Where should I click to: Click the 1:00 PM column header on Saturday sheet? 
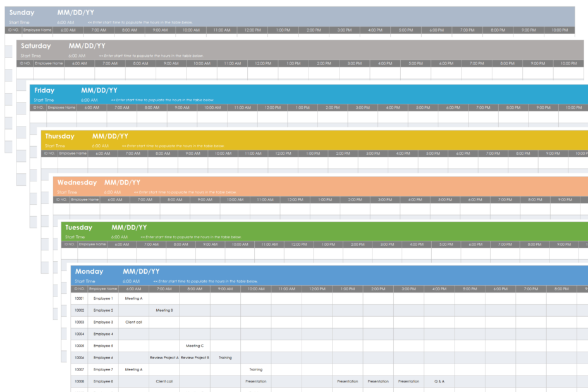pos(293,63)
